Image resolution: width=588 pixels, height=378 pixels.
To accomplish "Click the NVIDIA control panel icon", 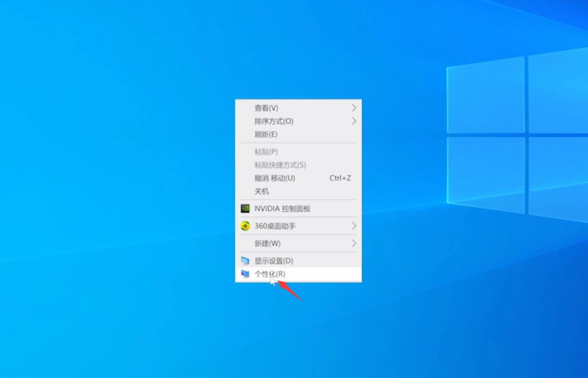I will point(245,209).
